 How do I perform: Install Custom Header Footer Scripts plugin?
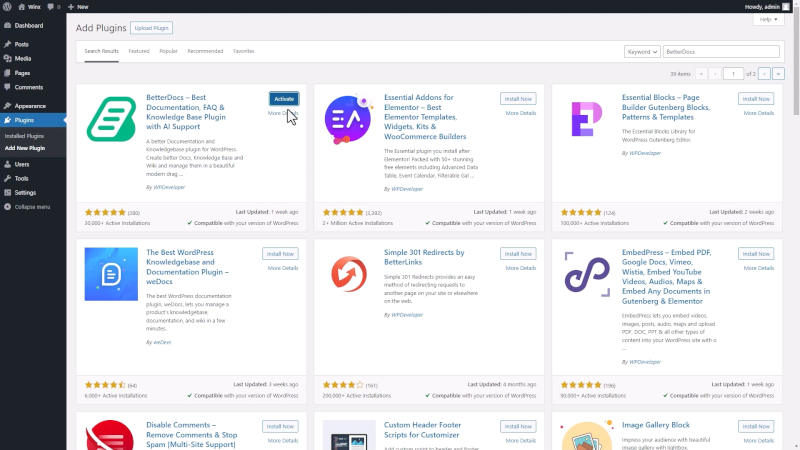[518, 426]
